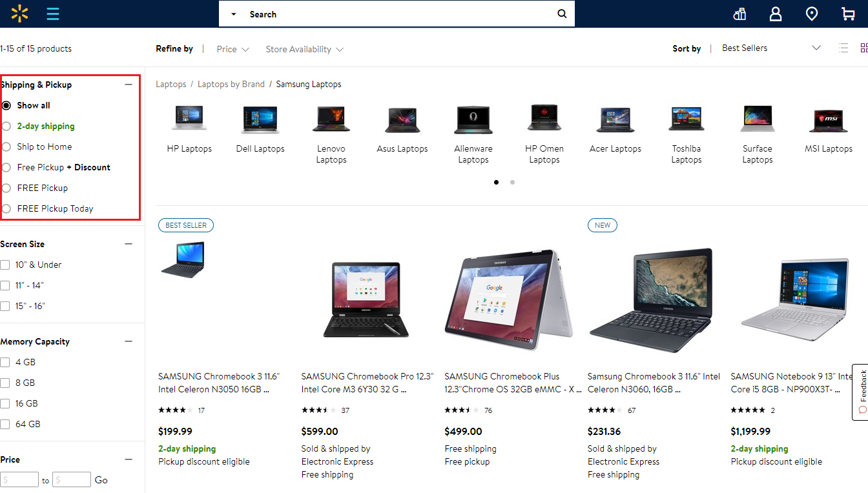868x493 pixels.
Task: Select FREE Pickup Today radio option
Action: click(x=6, y=208)
